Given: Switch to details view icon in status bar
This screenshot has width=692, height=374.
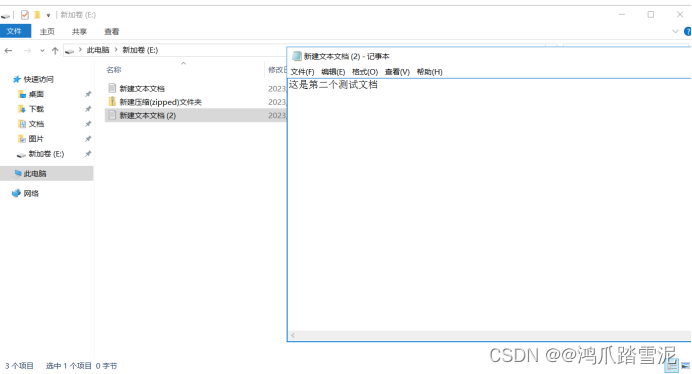Looking at the screenshot, I should point(671,366).
